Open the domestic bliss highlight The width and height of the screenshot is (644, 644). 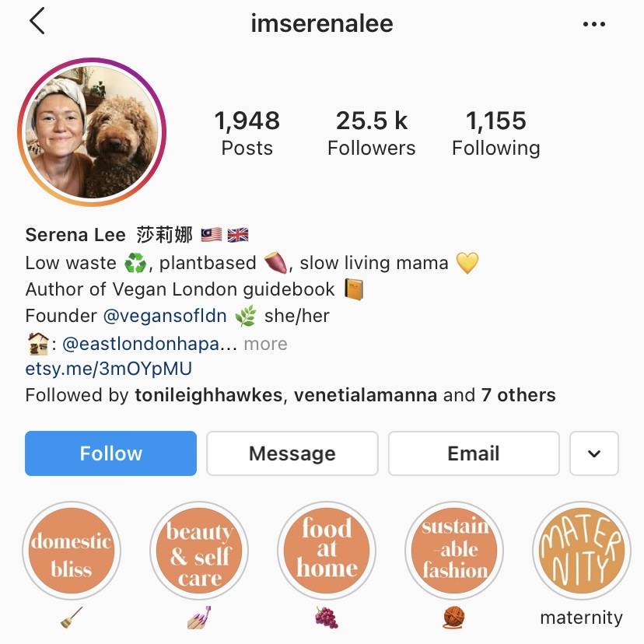coord(72,551)
